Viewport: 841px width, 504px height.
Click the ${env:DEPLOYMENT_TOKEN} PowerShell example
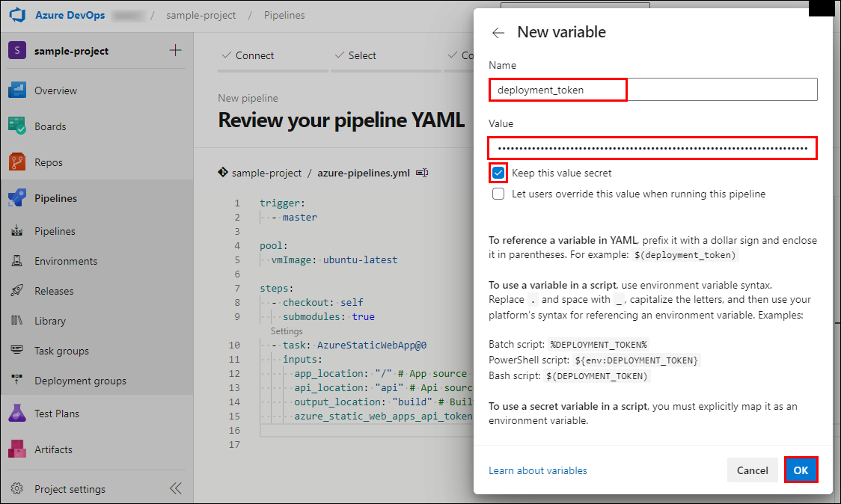pos(636,360)
